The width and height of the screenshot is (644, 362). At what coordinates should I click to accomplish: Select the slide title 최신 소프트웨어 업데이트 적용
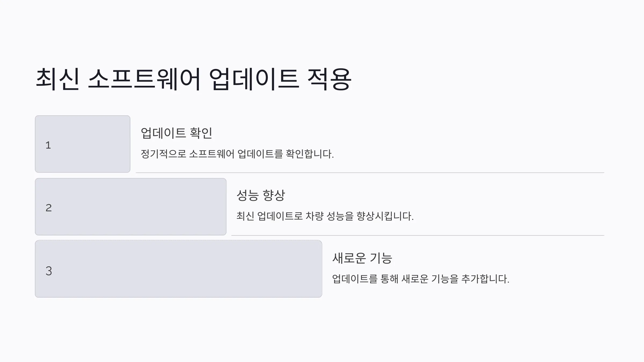coord(193,79)
